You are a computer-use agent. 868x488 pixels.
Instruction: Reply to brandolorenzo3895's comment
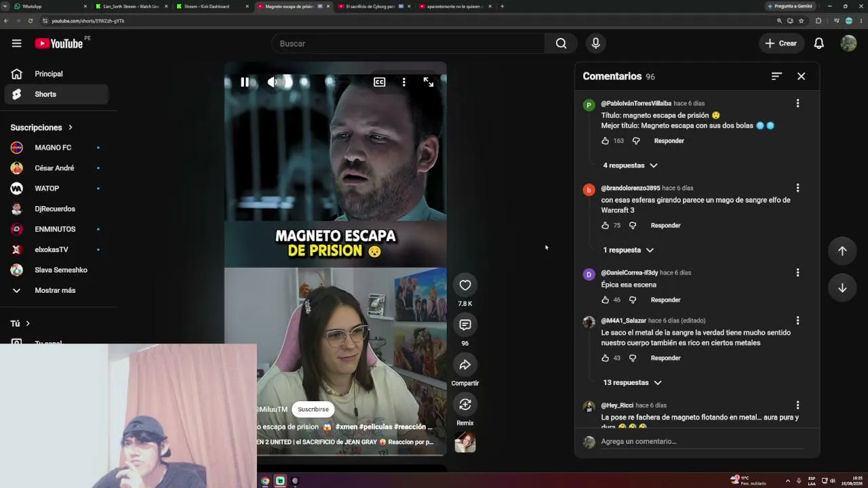665,226
